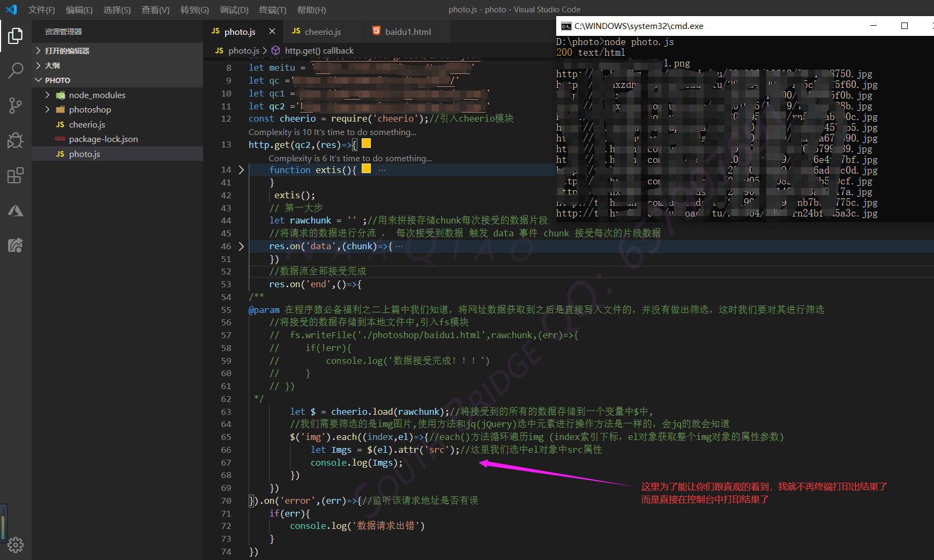Click the node_modules folder icon
This screenshot has width=934, height=560.
pos(61,95)
